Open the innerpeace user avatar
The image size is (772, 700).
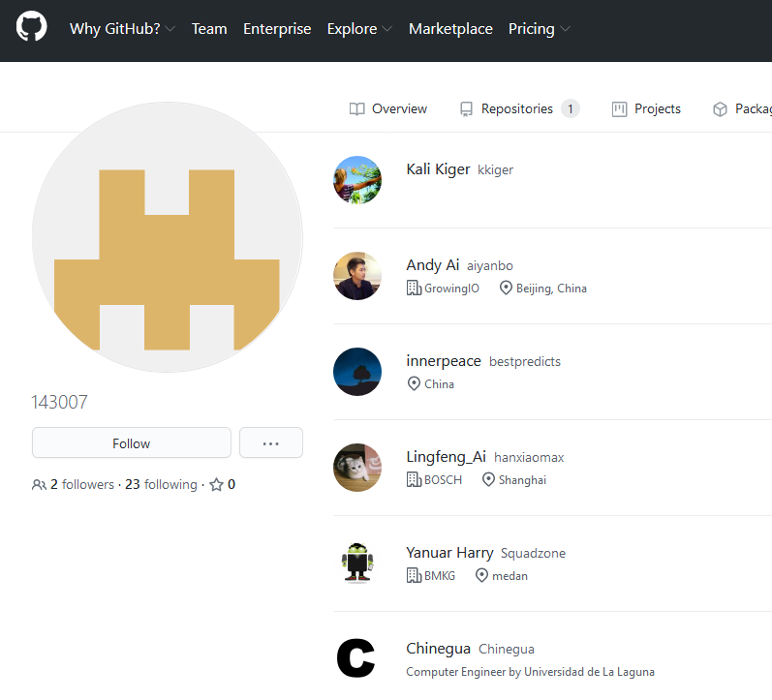357,372
